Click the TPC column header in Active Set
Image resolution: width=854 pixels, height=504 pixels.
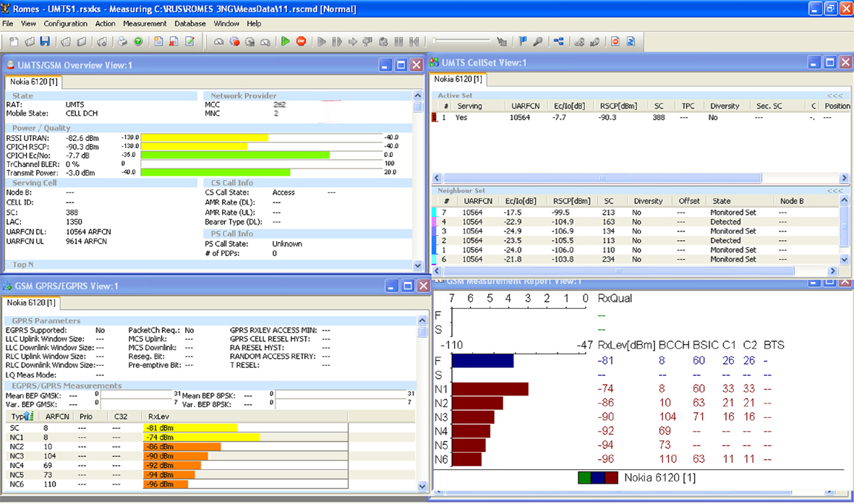pos(688,106)
